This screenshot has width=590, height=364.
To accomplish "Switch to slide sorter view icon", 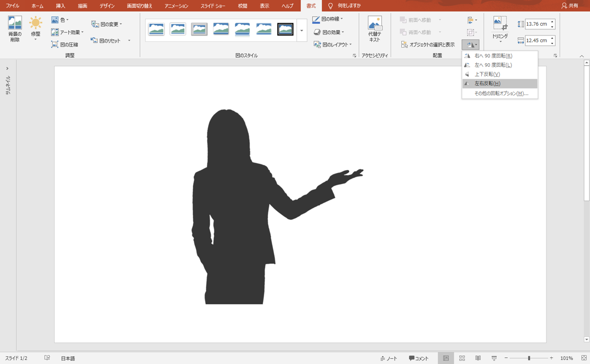I will click(462, 358).
